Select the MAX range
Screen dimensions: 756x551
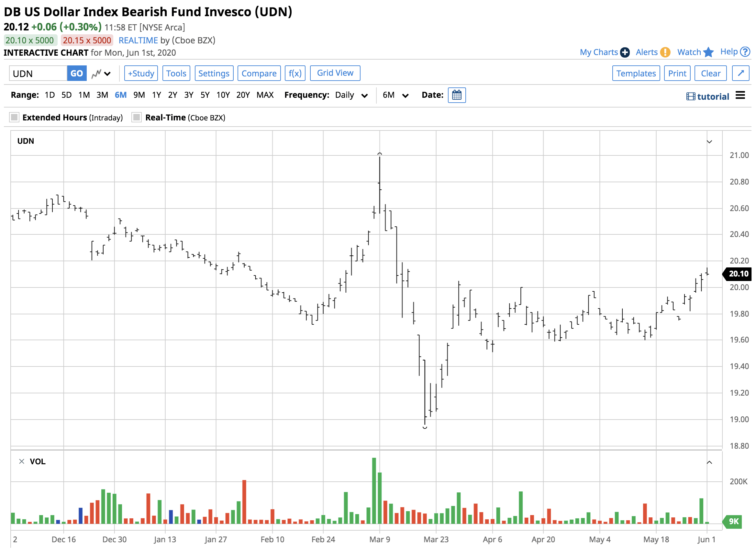[x=265, y=96]
